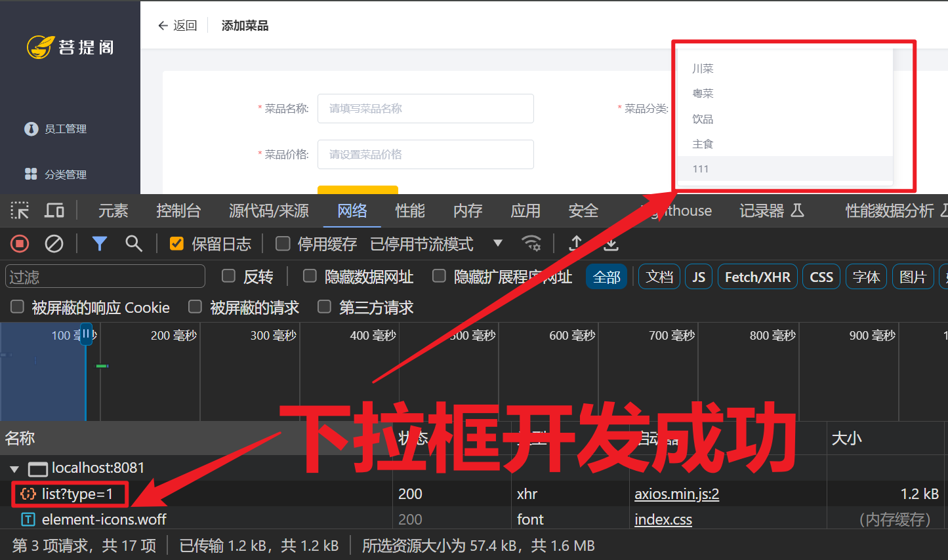The width and height of the screenshot is (948, 560).
Task: Collapse the localhost:8081 request group
Action: point(14,469)
